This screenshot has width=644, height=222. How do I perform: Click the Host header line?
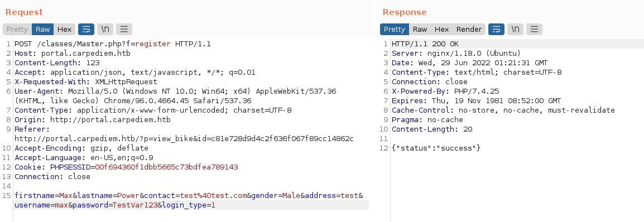73,54
